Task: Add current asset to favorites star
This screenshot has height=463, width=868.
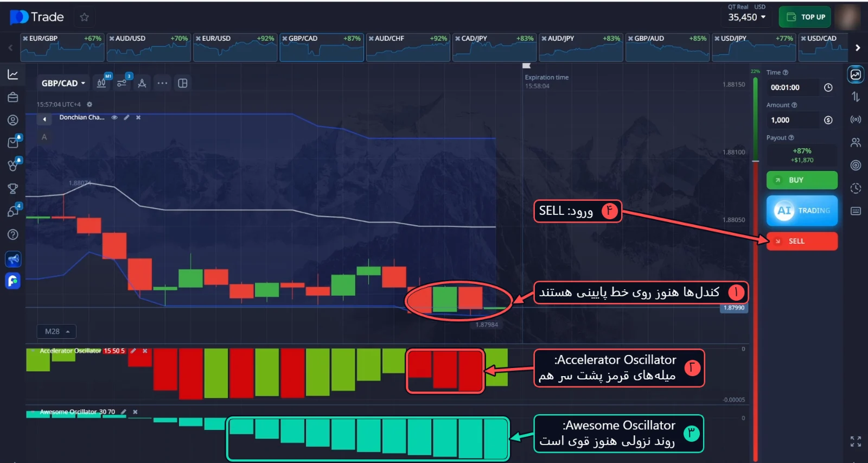Action: [84, 17]
